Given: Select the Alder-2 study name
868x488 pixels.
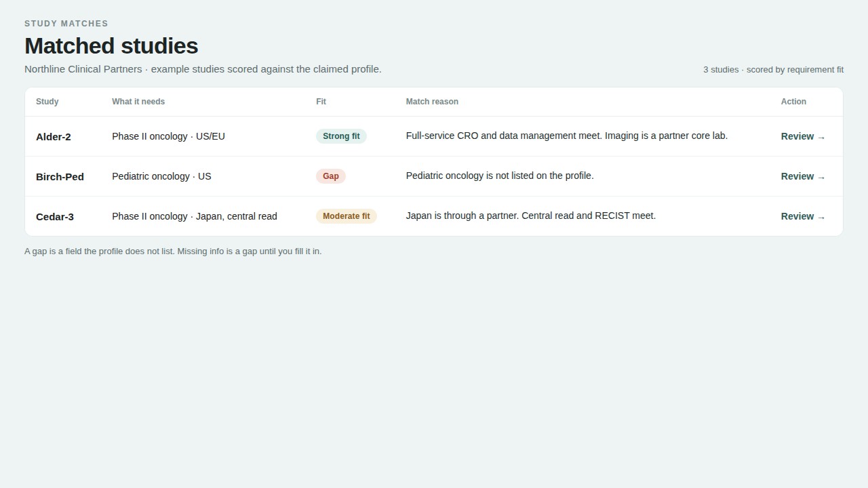Looking at the screenshot, I should click(54, 137).
